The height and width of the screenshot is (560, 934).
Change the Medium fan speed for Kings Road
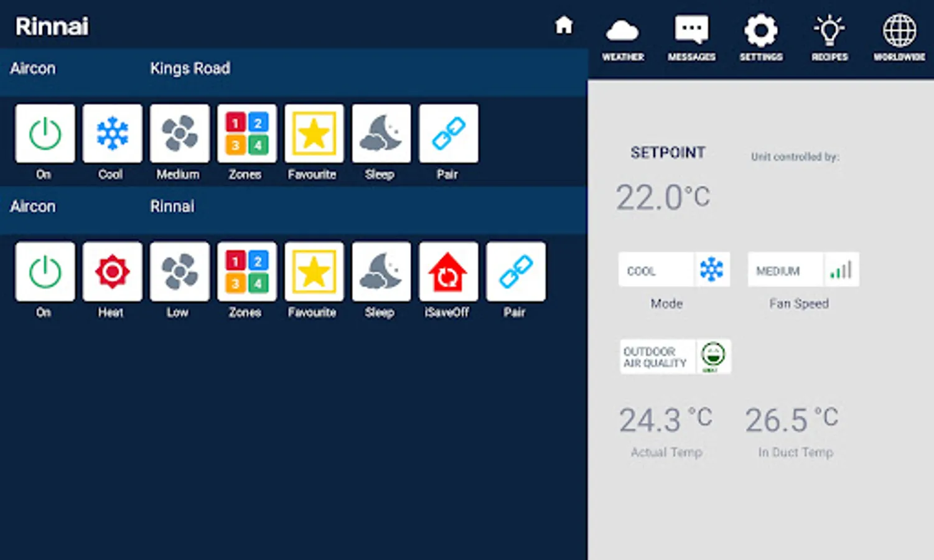click(x=180, y=134)
